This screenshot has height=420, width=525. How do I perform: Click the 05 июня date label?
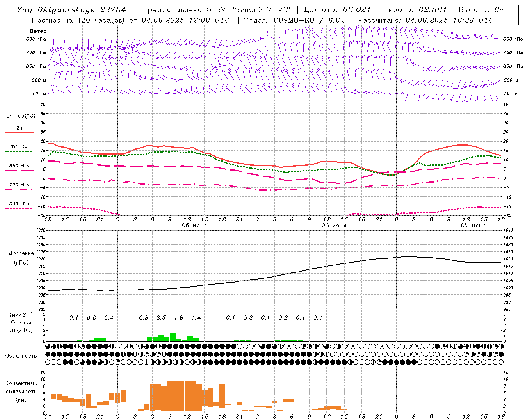[x=194, y=226]
